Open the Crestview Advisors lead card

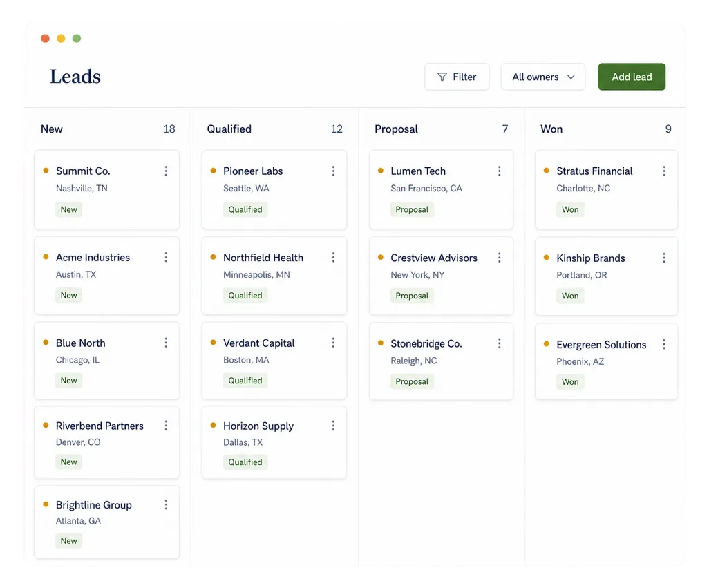tap(442, 276)
